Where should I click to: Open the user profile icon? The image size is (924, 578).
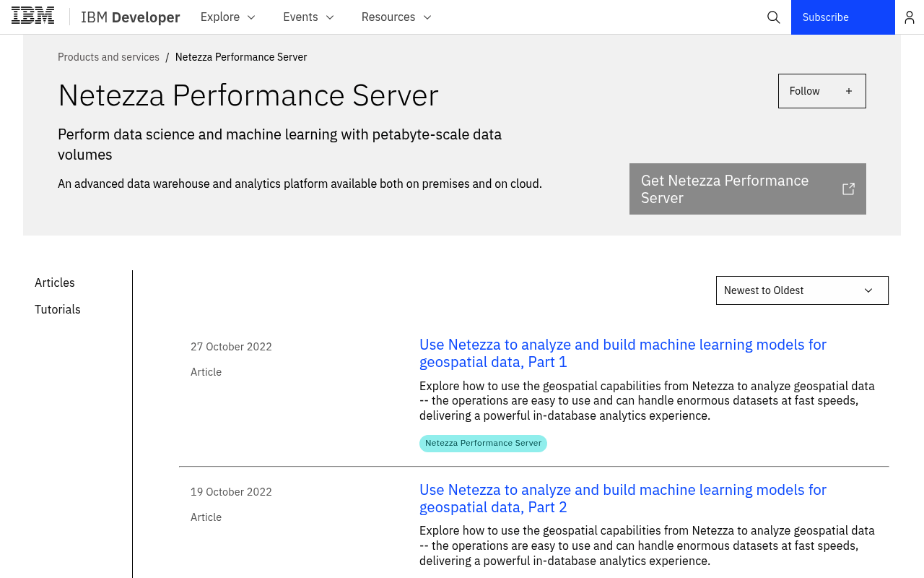(910, 17)
